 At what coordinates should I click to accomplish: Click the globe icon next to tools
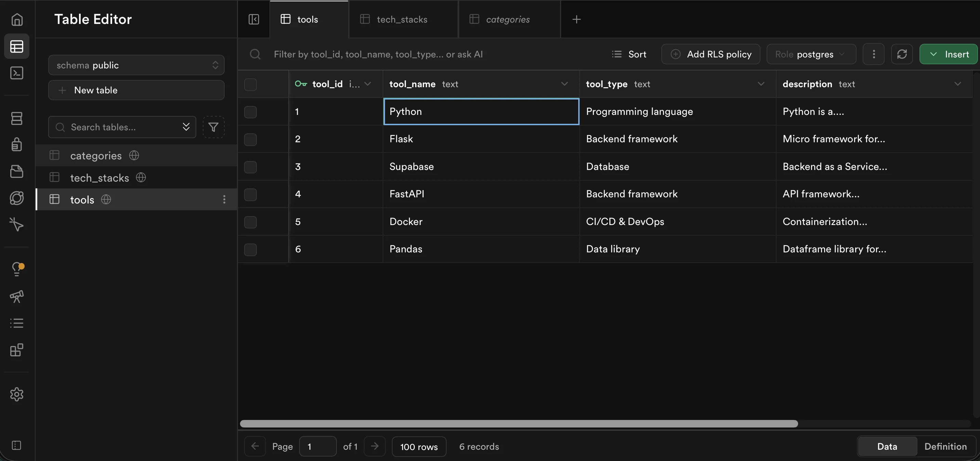click(x=106, y=199)
